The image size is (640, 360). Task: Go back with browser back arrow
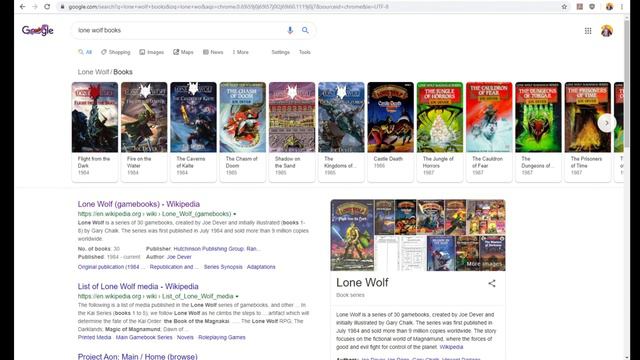(x=22, y=7)
